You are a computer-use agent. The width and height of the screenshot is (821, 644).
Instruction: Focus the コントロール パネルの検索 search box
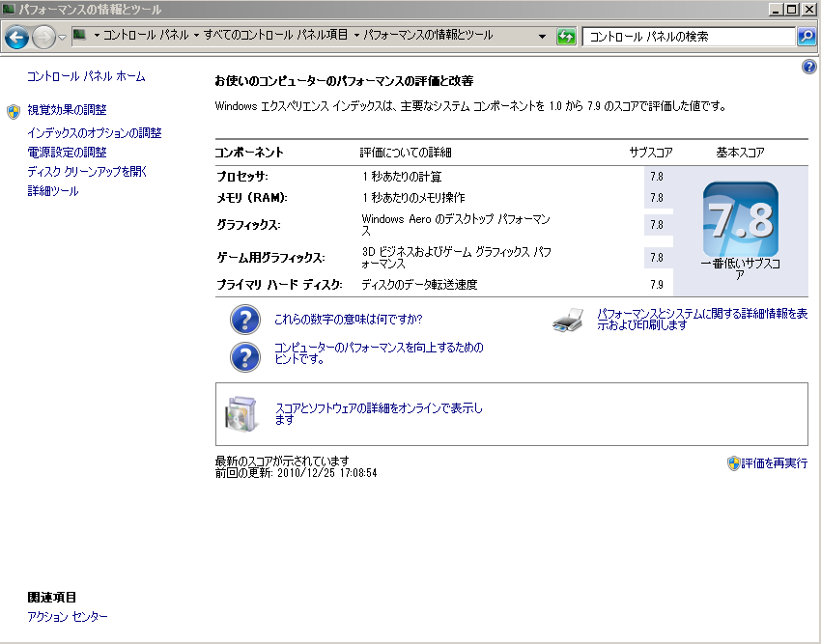[x=689, y=37]
